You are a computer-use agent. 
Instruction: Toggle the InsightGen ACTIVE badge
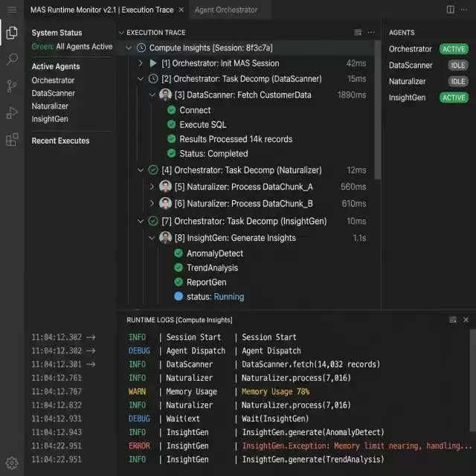(454, 97)
